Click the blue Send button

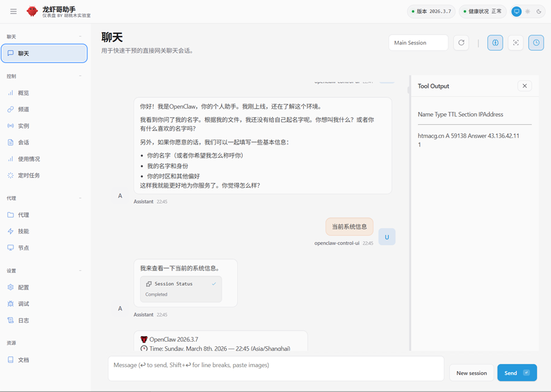(x=516, y=373)
